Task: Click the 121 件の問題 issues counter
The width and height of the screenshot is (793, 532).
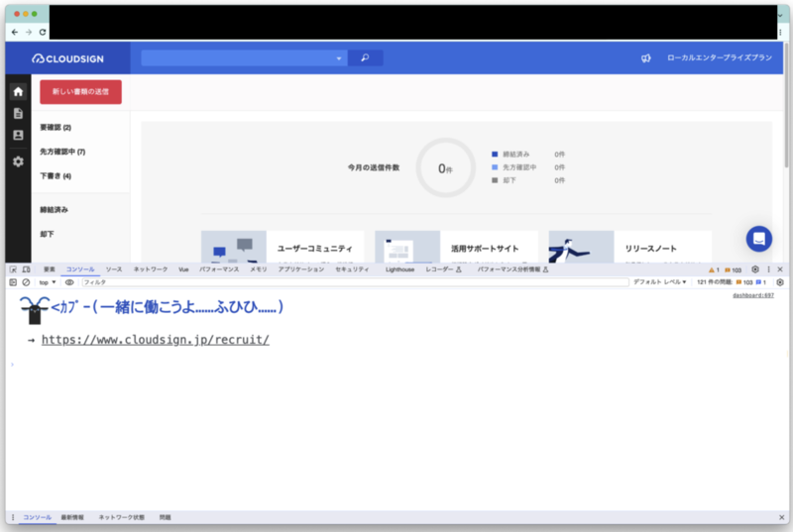Action: coord(732,282)
